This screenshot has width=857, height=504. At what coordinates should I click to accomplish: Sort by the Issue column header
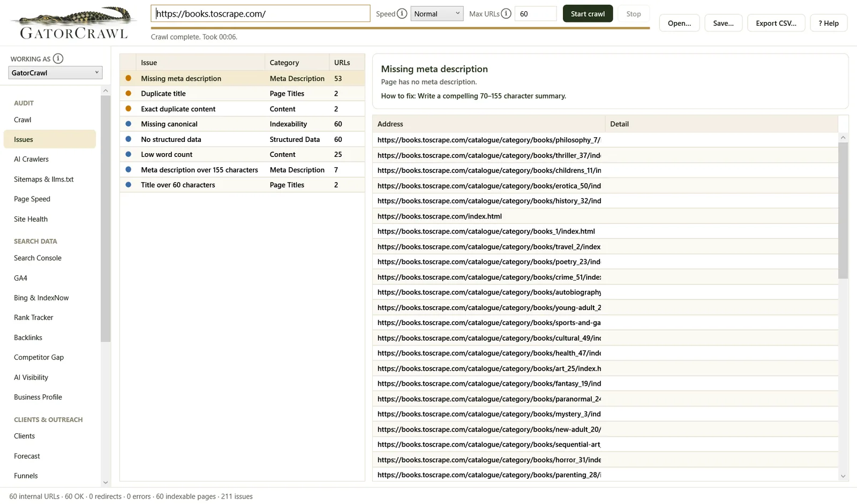point(200,62)
